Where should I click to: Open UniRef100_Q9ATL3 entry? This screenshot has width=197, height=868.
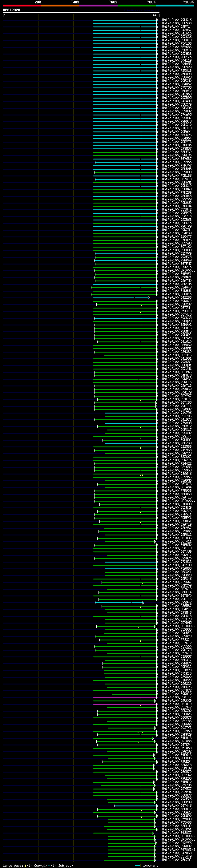(177, 386)
